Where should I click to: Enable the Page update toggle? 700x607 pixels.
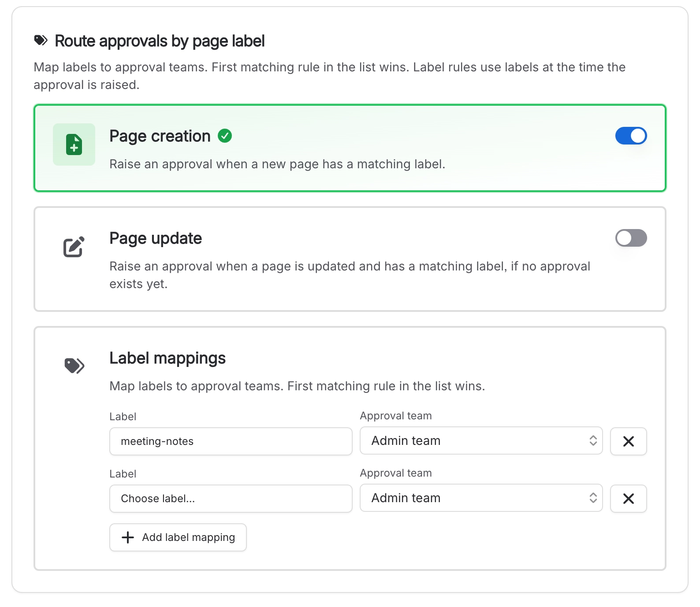pyautogui.click(x=631, y=238)
